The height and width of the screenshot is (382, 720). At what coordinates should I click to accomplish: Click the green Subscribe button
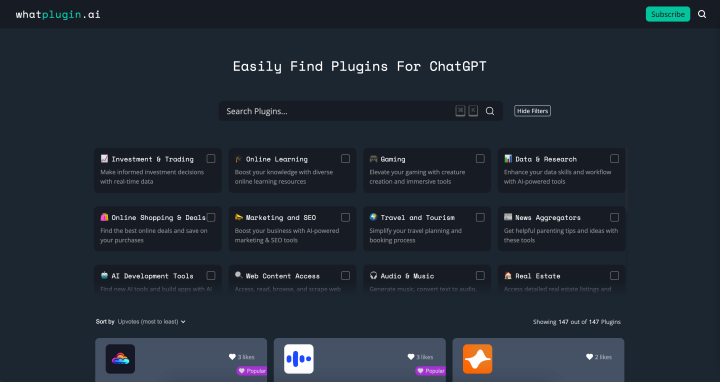[668, 14]
